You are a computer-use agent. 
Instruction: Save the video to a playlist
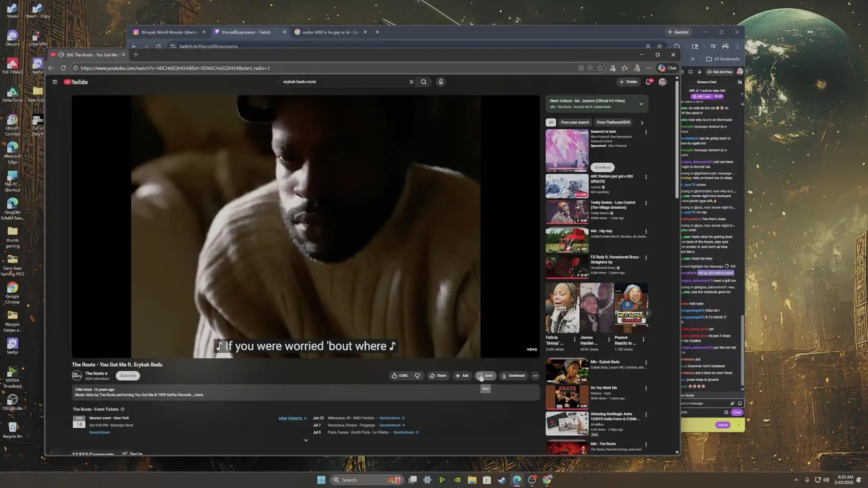point(485,375)
